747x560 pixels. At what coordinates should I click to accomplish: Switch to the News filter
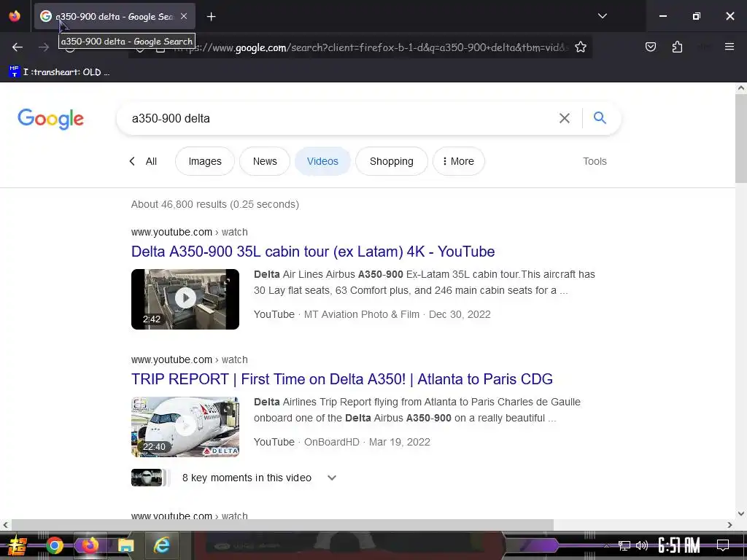(x=265, y=161)
